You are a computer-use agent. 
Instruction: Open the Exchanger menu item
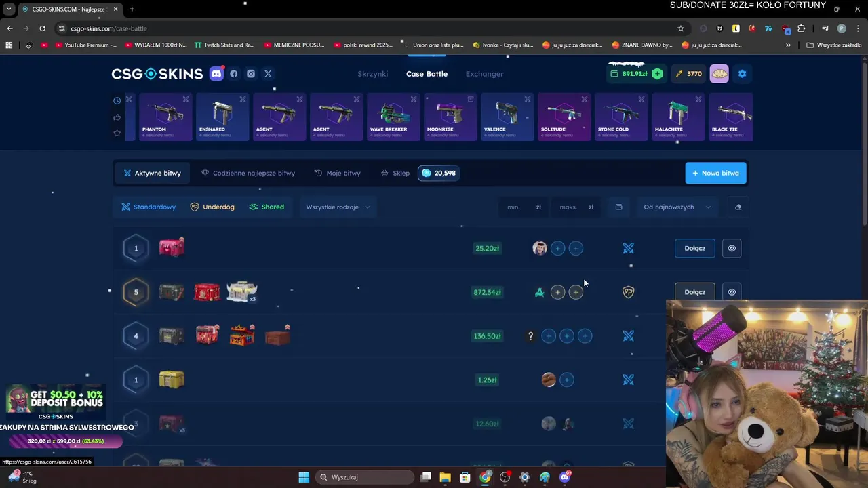(x=484, y=74)
